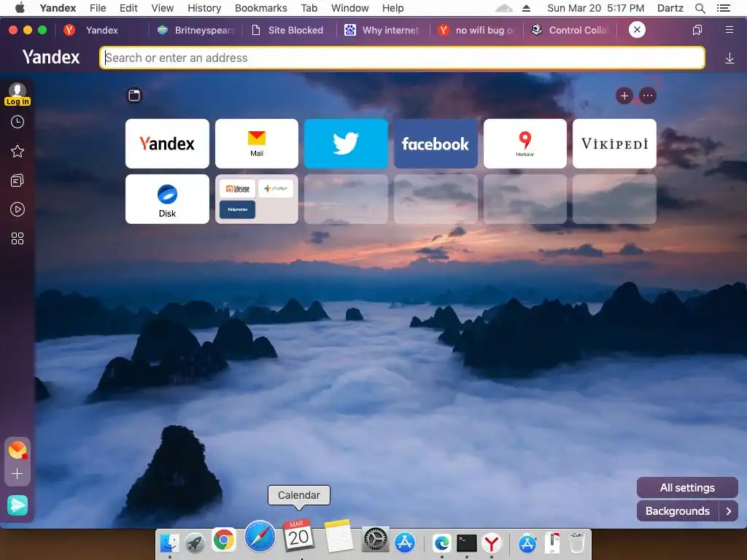The width and height of the screenshot is (747, 560).
Task: Switch to the no wifi bug tab
Action: 477,30
